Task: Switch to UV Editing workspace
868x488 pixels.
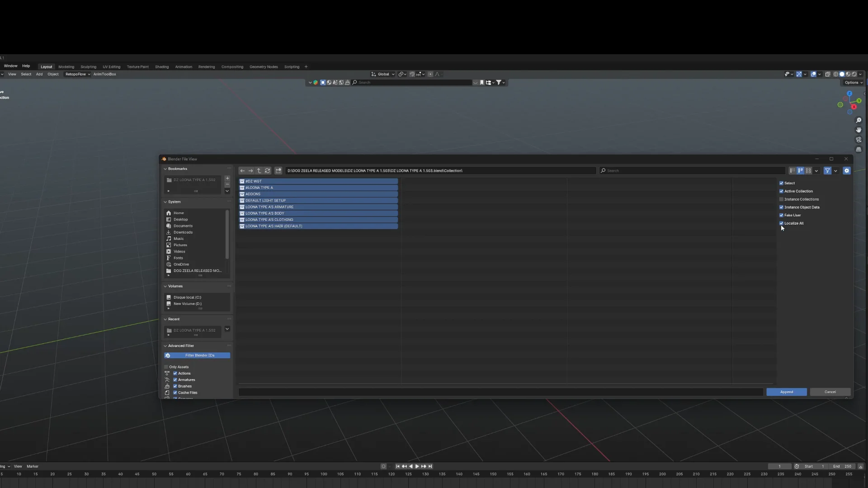Action: click(111, 67)
